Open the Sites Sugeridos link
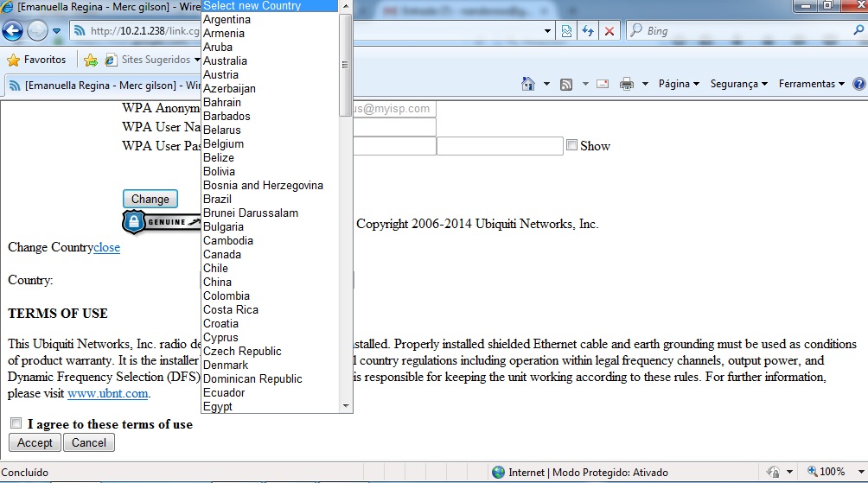The height and width of the screenshot is (483, 868). click(x=156, y=60)
